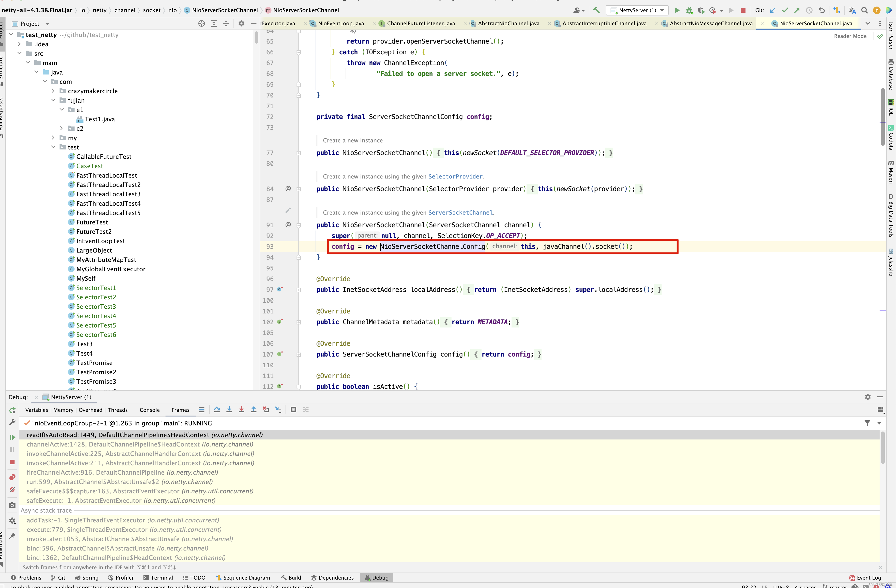The height and width of the screenshot is (588, 896).
Task: Click Mute Breakpoints icon
Action: pyautogui.click(x=12, y=489)
